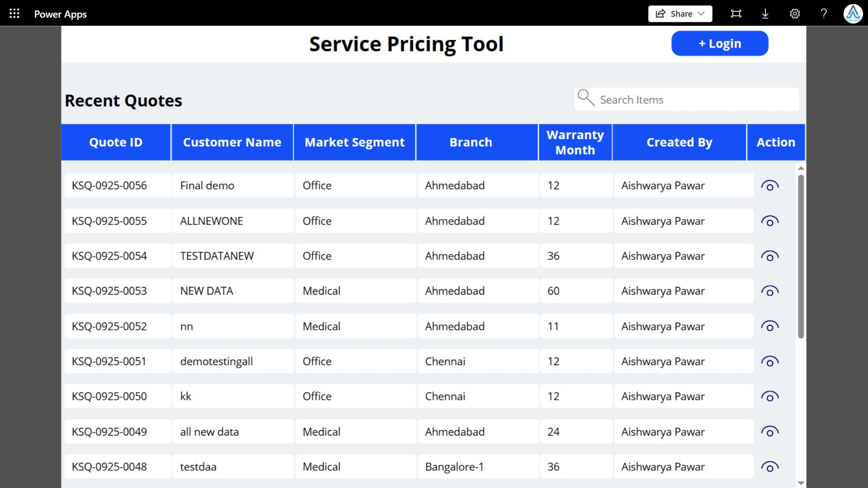Click the Search Items input field
This screenshot has width=868, height=488.
pos(696,99)
